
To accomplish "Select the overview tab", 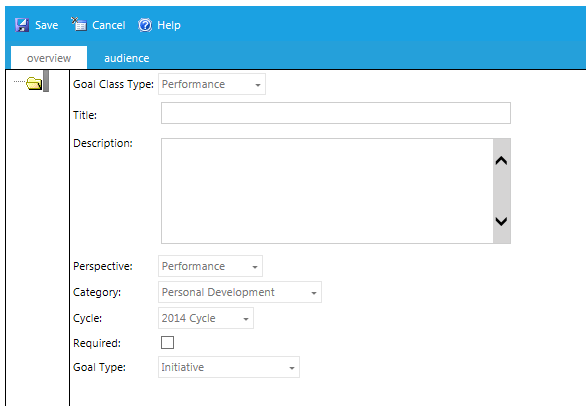I will tap(49, 58).
